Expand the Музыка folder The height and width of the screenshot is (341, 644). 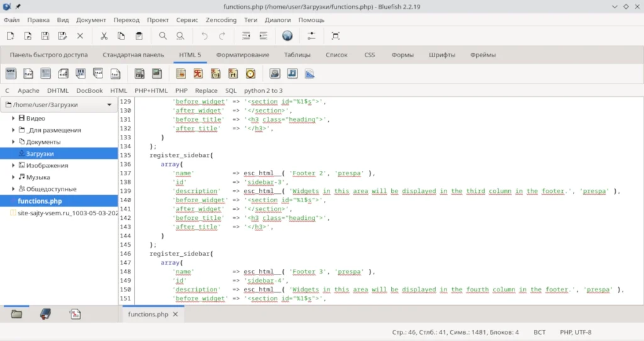[13, 177]
